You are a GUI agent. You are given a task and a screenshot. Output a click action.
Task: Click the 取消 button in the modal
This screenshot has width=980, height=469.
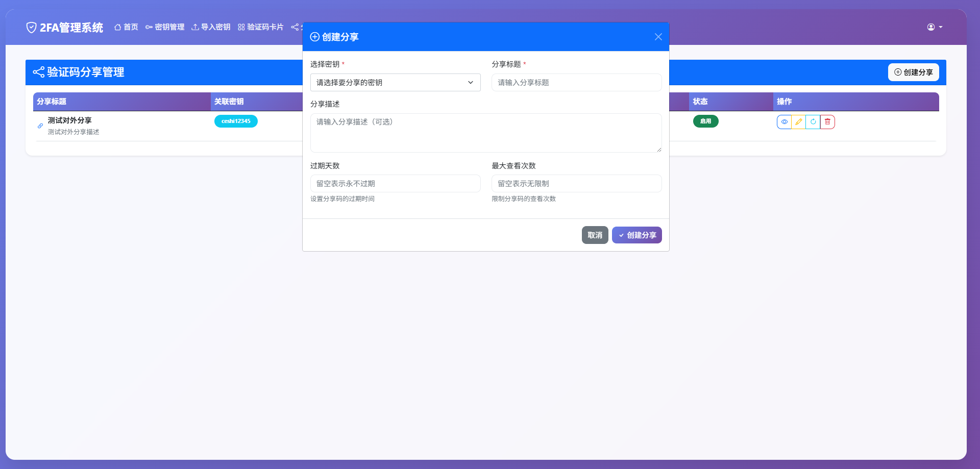point(594,235)
